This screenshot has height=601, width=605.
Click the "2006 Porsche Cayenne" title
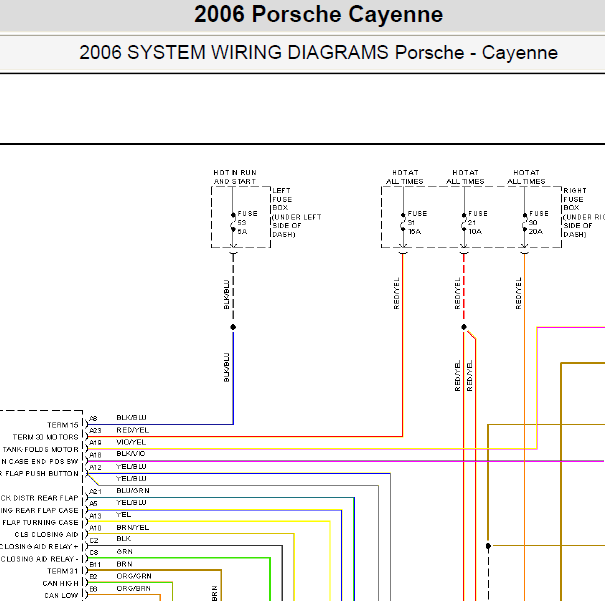pyautogui.click(x=318, y=15)
